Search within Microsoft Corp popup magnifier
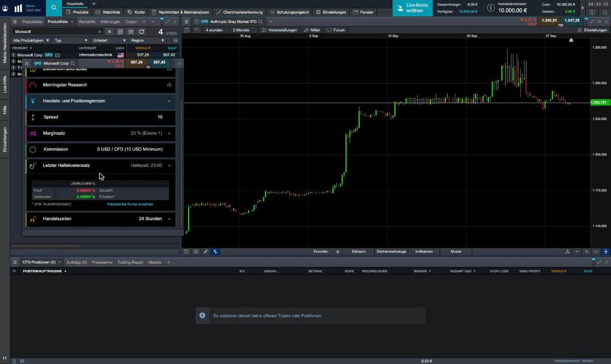 click(73, 63)
